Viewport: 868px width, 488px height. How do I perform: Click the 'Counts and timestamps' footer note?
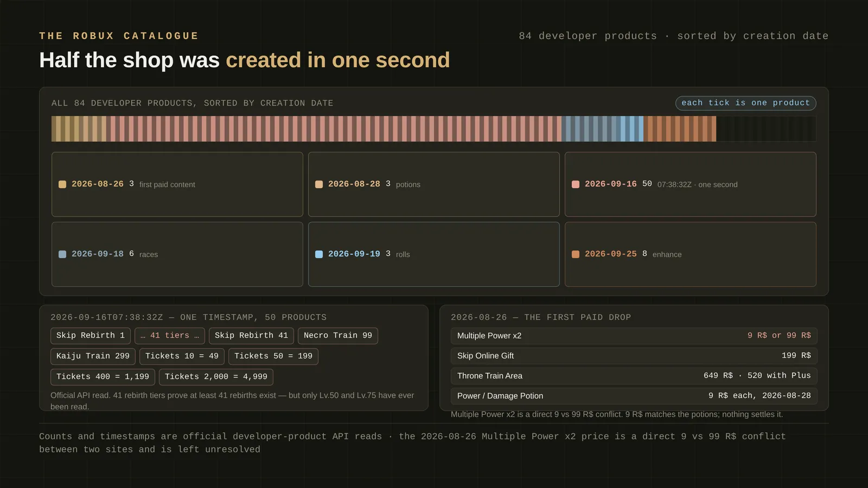(x=412, y=443)
